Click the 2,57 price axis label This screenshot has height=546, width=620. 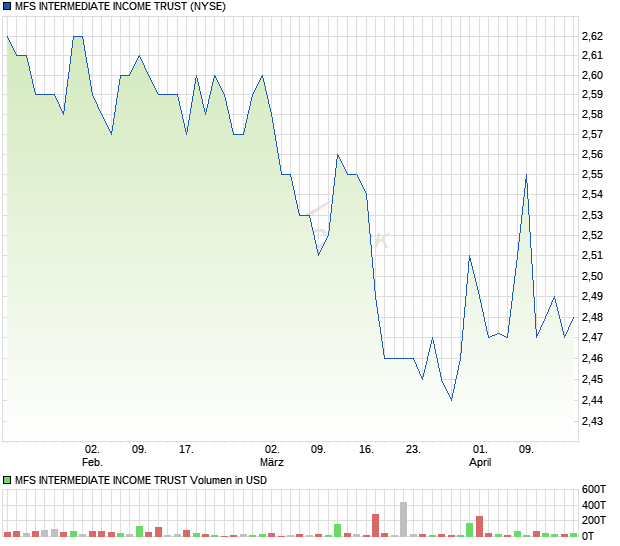[x=592, y=134]
